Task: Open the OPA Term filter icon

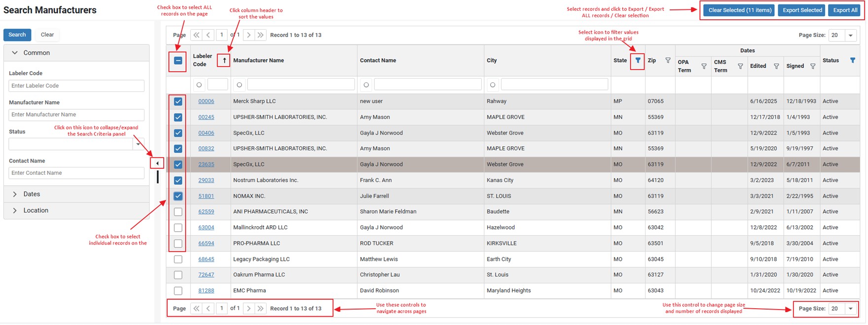Action: 704,66
